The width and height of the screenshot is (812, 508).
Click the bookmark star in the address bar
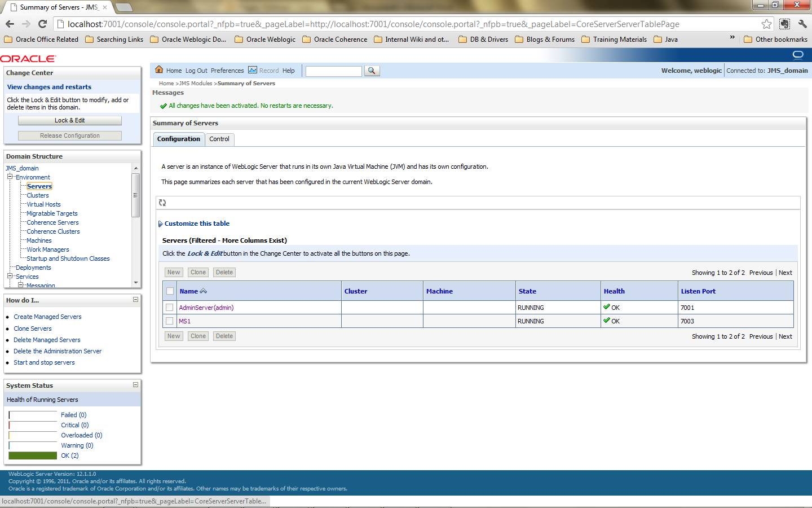tap(766, 24)
